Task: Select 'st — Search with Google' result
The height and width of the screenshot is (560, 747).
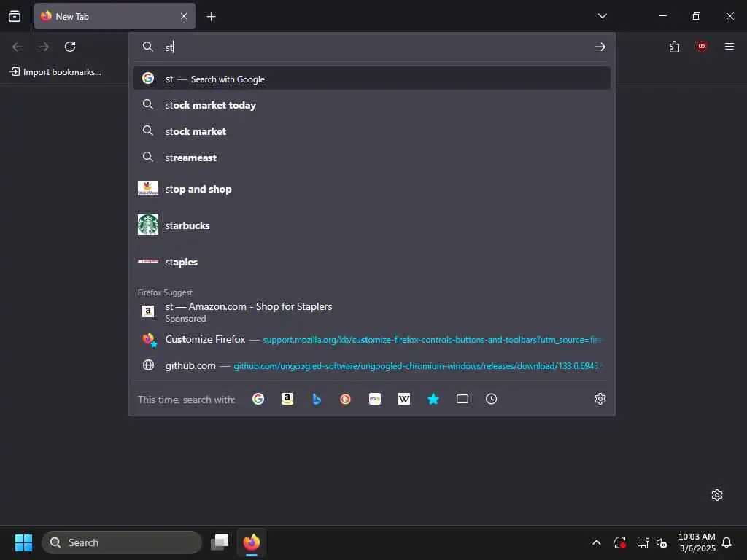Action: pos(371,79)
